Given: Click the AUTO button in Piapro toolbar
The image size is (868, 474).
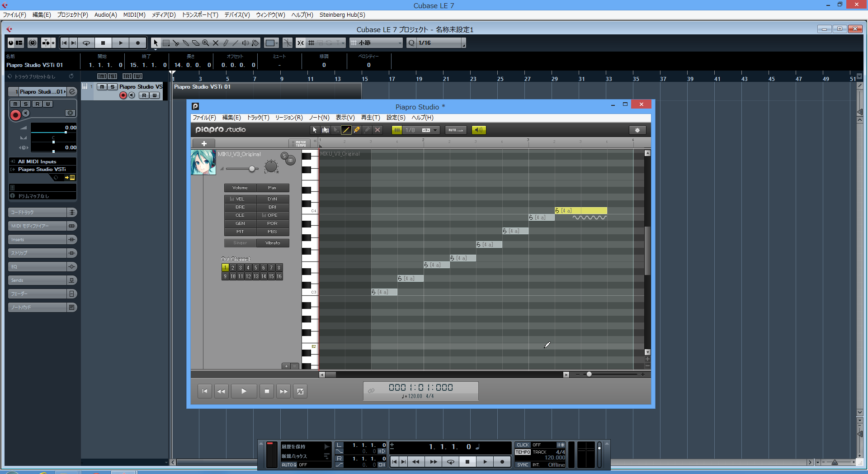Looking at the screenshot, I should (456, 130).
